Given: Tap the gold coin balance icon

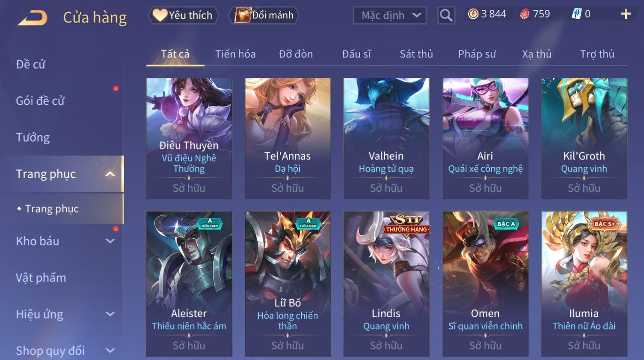Looking at the screenshot, I should pos(473,14).
